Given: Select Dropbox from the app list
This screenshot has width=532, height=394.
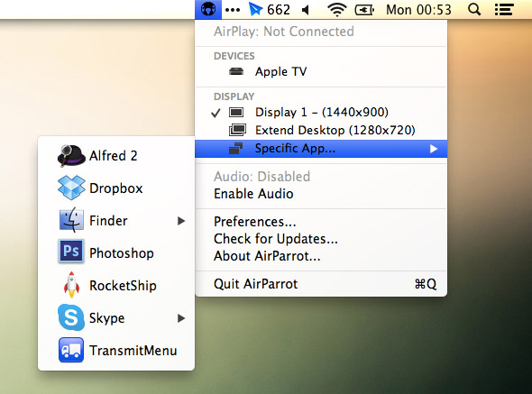Looking at the screenshot, I should tap(116, 188).
